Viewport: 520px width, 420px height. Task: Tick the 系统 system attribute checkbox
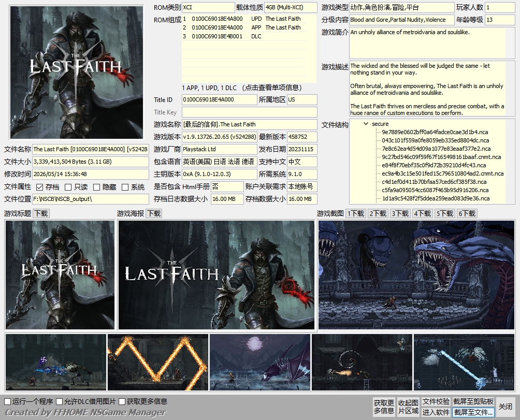coord(125,187)
